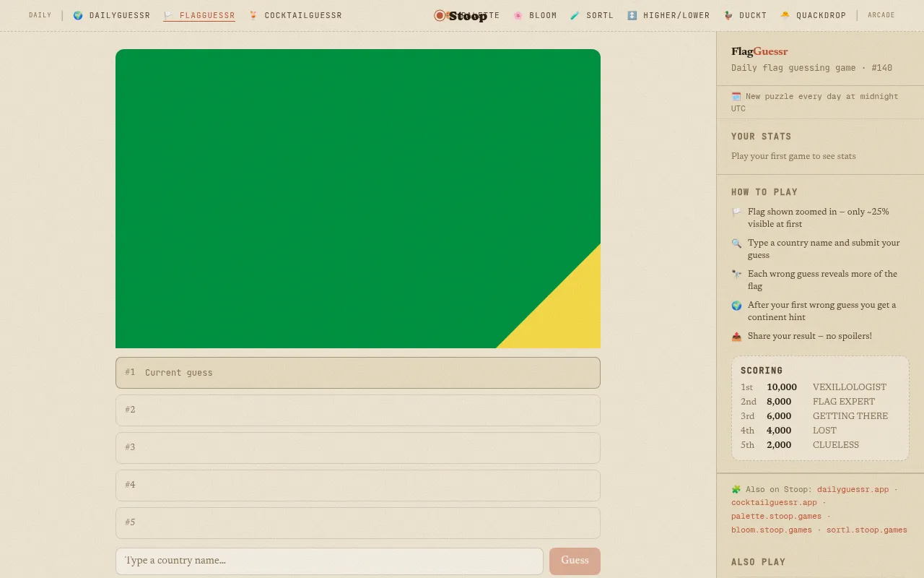Open the palette.stoop.games link
The width and height of the screenshot is (924, 578).
[776, 517]
